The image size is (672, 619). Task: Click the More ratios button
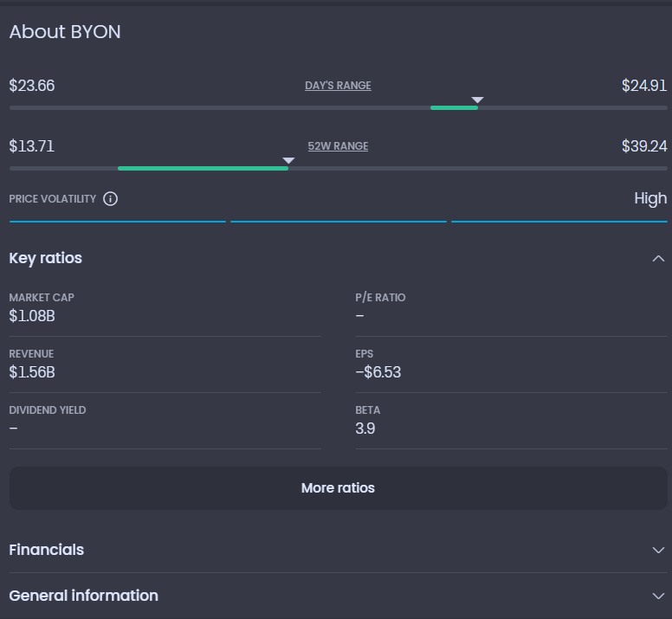(338, 488)
